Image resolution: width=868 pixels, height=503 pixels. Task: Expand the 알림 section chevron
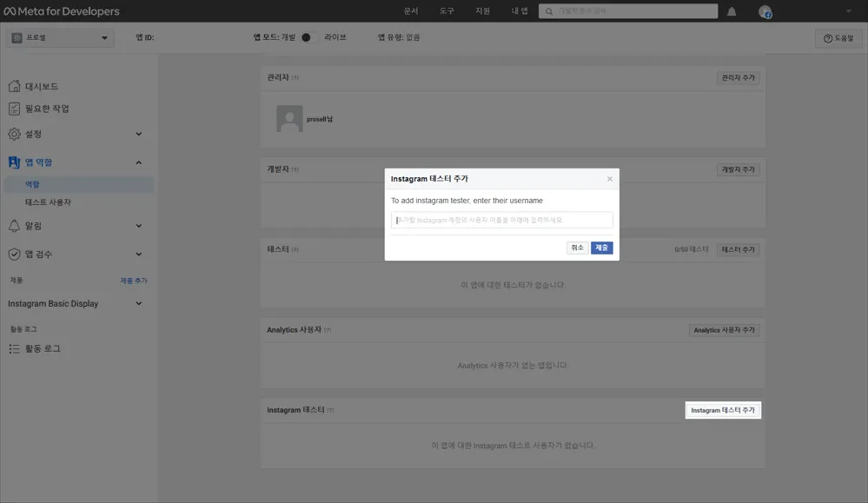click(x=139, y=226)
